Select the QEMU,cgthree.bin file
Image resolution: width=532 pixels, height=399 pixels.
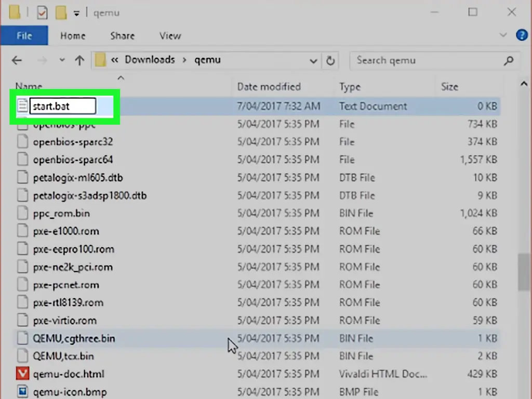click(x=74, y=339)
